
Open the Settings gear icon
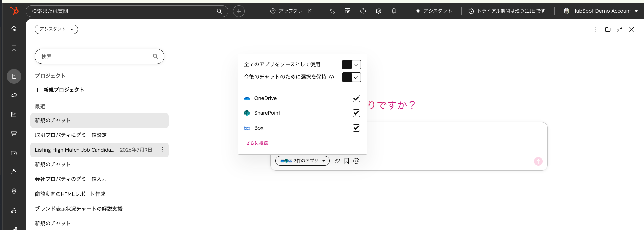379,11
